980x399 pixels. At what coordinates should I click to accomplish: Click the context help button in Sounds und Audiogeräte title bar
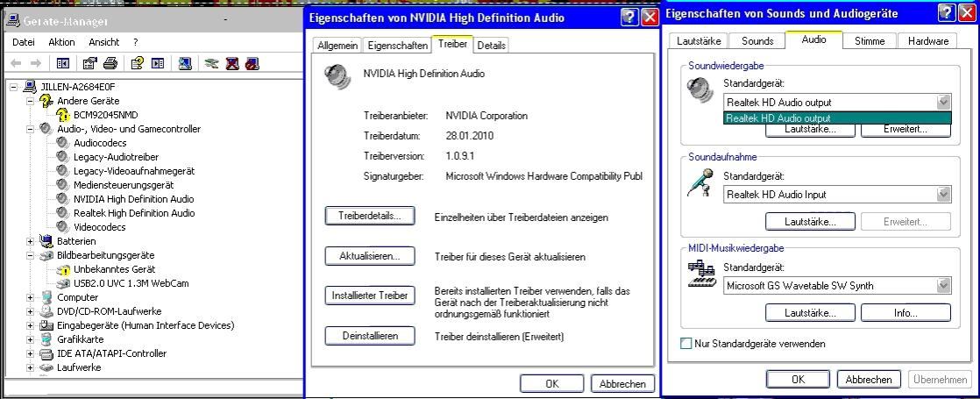tap(947, 12)
